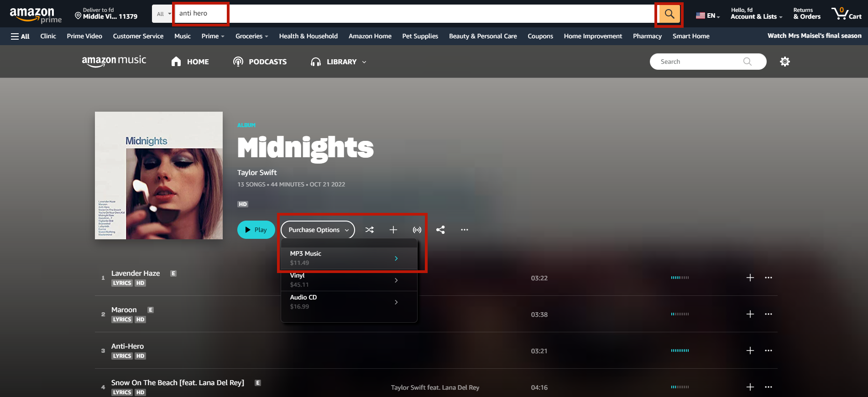Open the shopping cart
Screen dimensions: 868x397
847,14
